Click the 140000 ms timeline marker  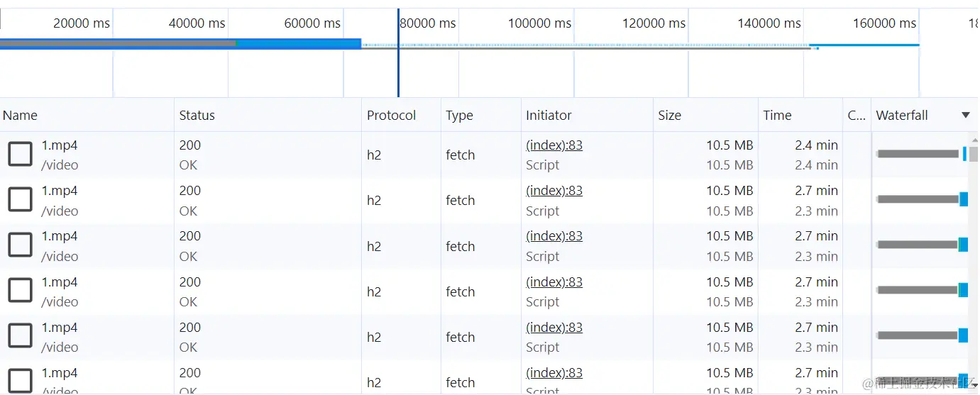coord(769,23)
